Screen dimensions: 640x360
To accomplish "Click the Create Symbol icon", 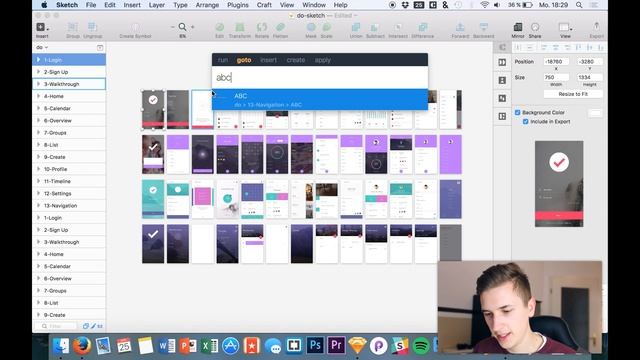I will pos(135,27).
